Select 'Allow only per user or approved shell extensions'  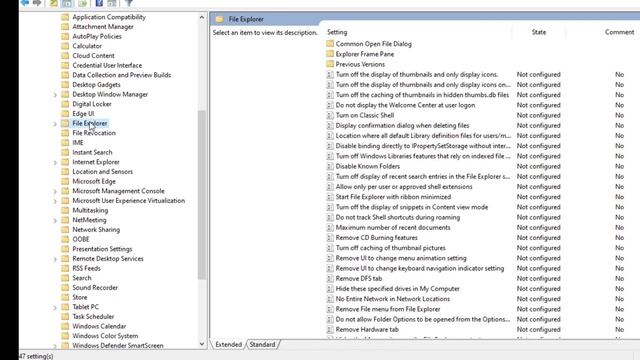(404, 187)
